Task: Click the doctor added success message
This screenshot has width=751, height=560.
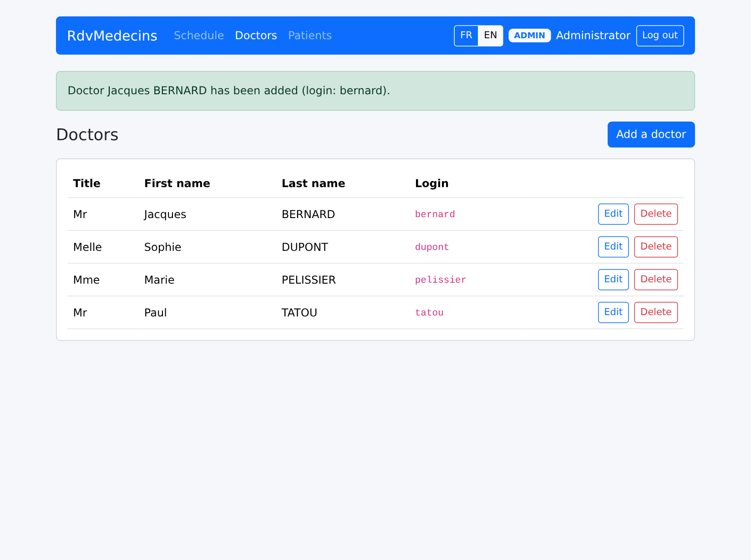Action: (x=375, y=91)
